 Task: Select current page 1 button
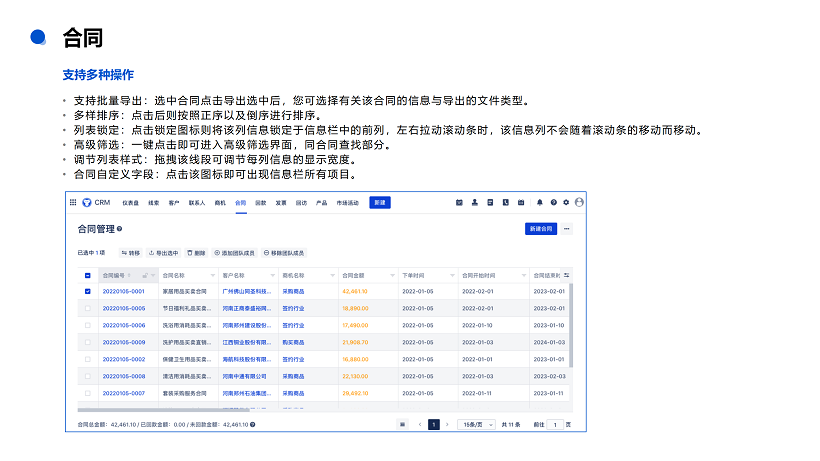tap(434, 424)
